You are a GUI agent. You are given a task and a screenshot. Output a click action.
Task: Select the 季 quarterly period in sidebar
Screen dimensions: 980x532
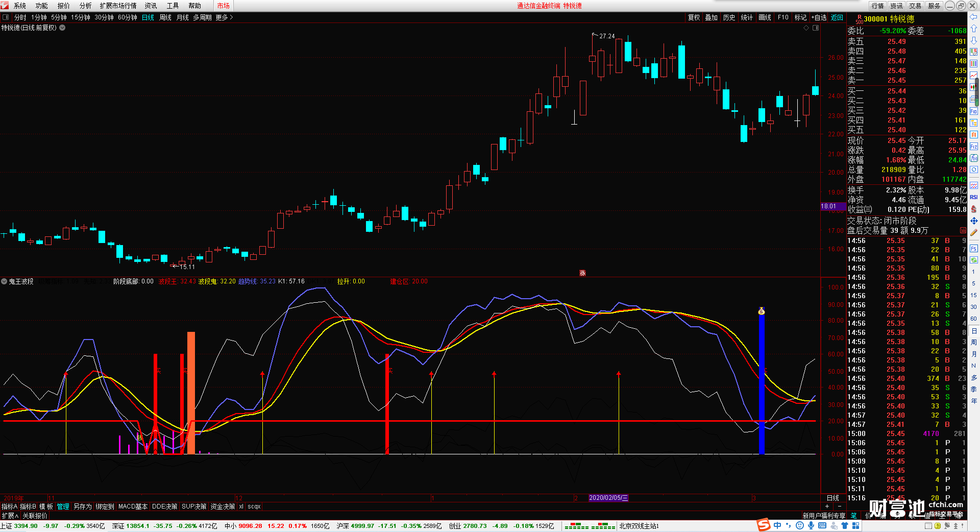(974, 389)
